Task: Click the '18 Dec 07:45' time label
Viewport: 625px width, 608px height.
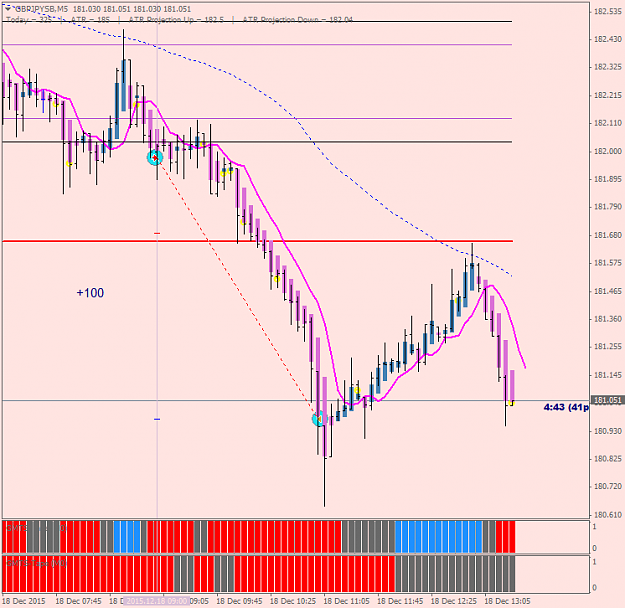Action: (x=79, y=601)
